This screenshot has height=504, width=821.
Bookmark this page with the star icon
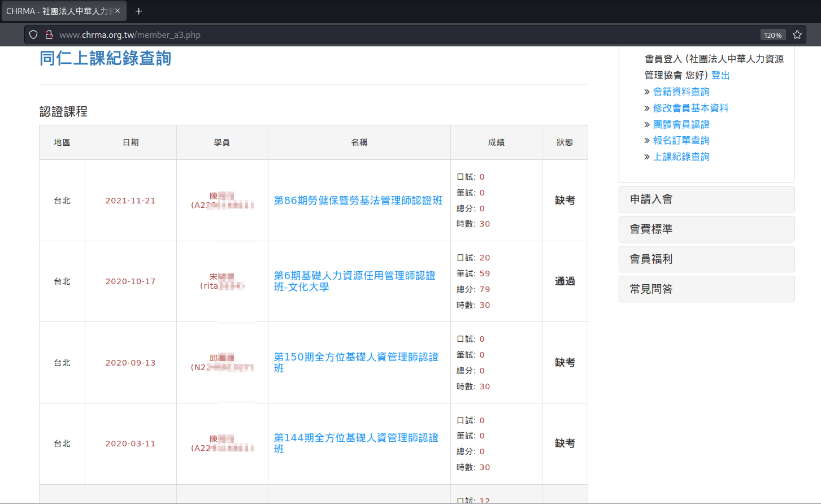[797, 34]
